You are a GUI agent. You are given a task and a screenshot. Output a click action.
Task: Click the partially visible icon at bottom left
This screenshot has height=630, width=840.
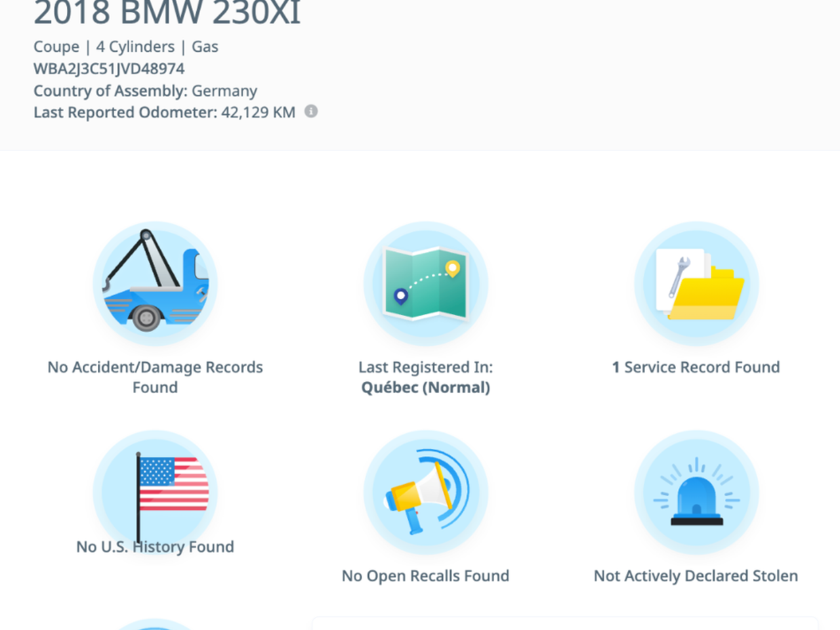(x=155, y=624)
